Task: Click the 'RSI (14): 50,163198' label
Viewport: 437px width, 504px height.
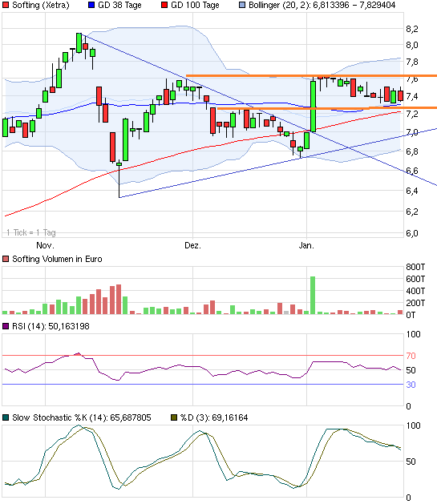Action: tap(51, 326)
